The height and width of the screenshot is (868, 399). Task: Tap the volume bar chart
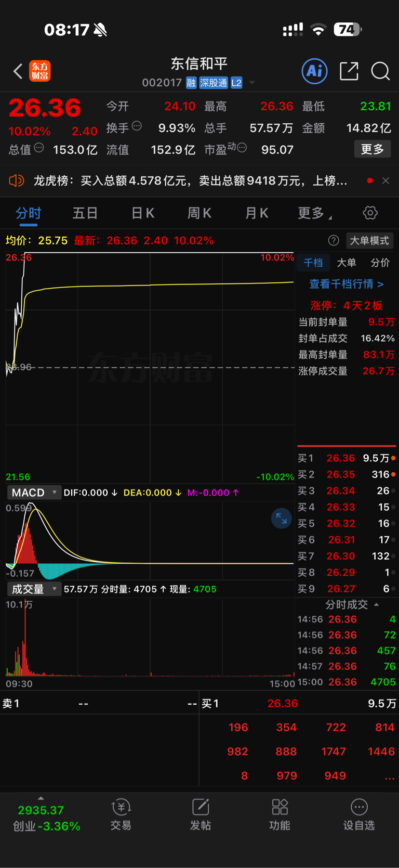[x=150, y=637]
